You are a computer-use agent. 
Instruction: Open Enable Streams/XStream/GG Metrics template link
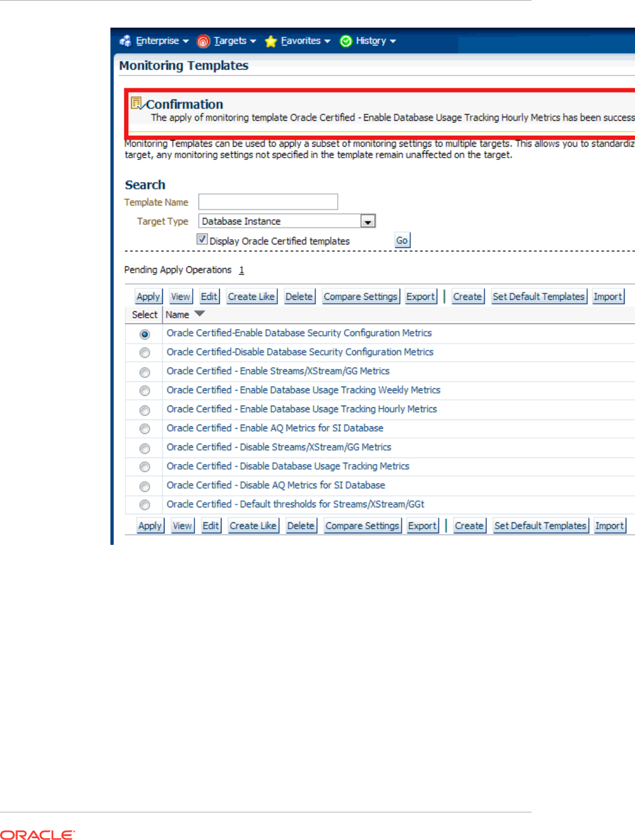(x=278, y=371)
